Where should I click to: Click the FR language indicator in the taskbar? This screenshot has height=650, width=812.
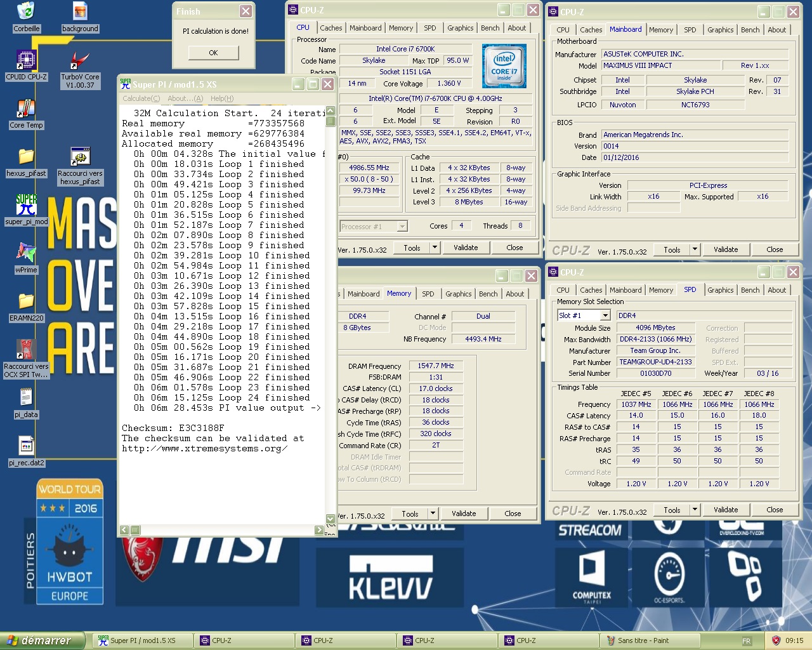[x=747, y=641]
